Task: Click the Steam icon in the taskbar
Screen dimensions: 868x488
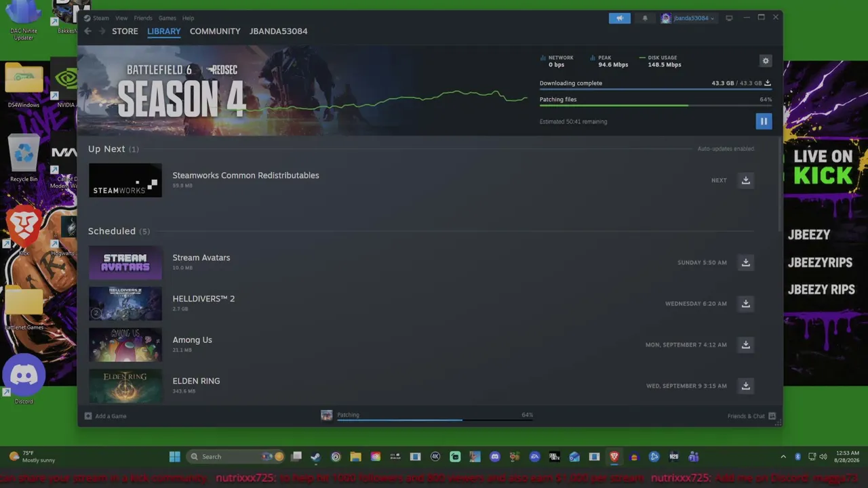Action: (x=315, y=457)
